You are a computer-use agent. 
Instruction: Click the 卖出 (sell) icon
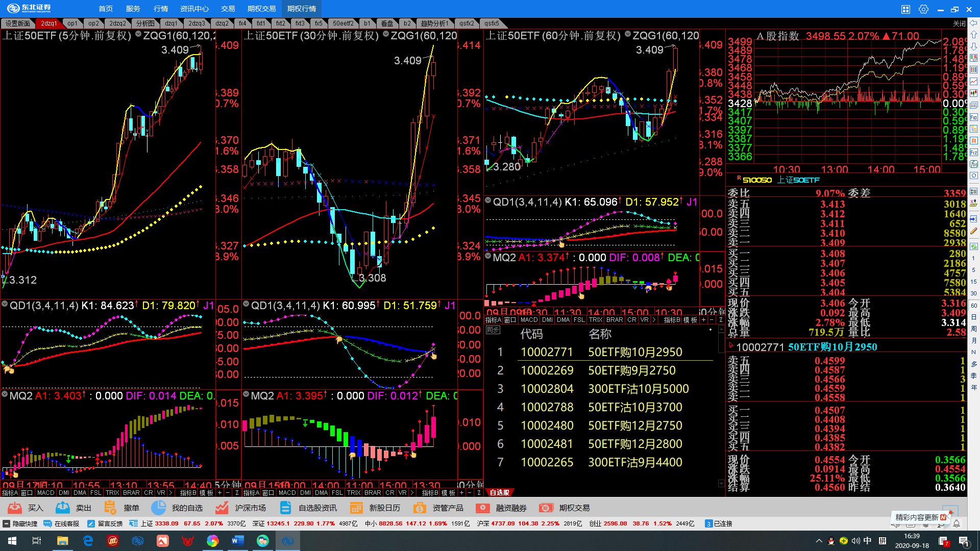(x=63, y=508)
